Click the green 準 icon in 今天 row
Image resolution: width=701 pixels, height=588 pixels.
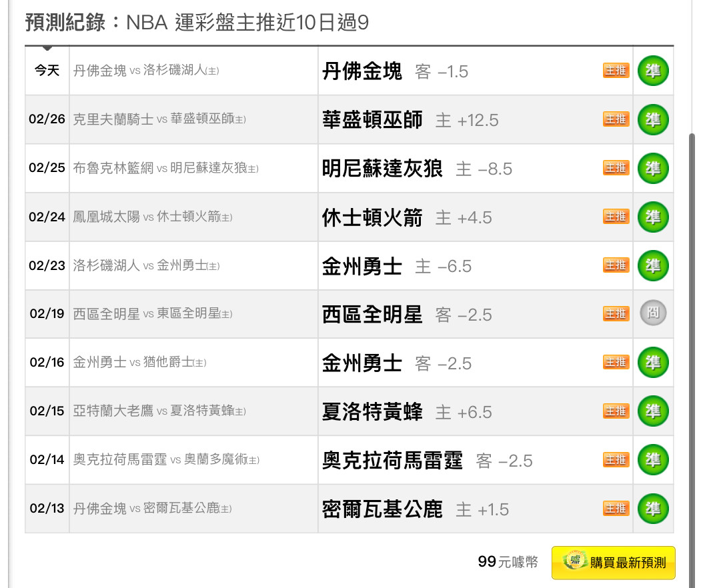[x=653, y=71]
